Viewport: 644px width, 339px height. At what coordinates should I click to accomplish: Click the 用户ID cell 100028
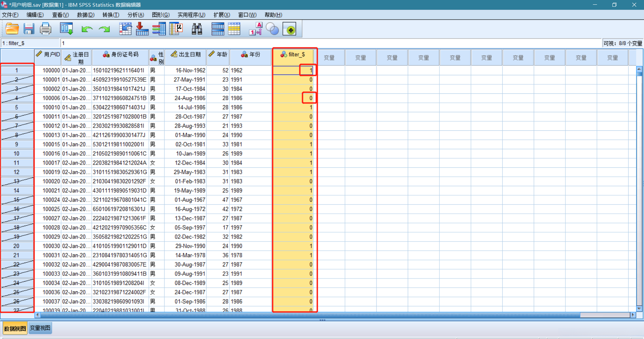(48, 227)
